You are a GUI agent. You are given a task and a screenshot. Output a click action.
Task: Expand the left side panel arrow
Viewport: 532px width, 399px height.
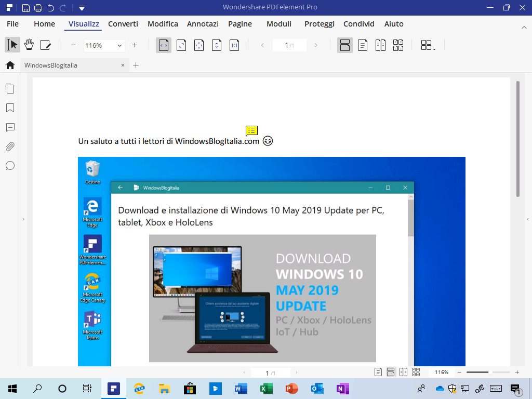23,219
